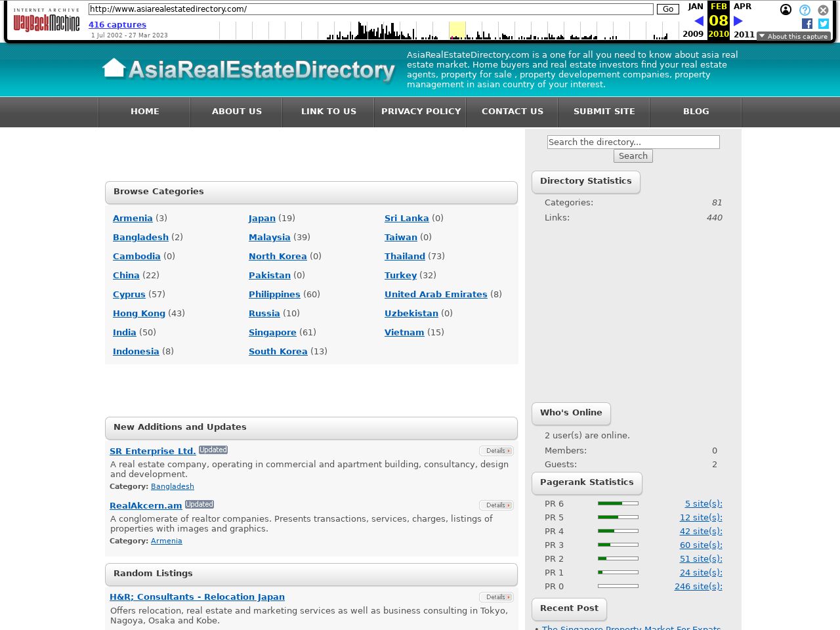View the 246 site(s) PR 0 link
The image size is (840, 630).
point(698,587)
